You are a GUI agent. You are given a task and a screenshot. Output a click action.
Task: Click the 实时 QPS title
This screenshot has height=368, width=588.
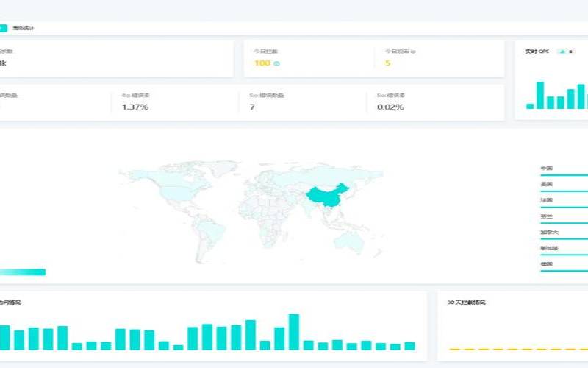tap(537, 52)
